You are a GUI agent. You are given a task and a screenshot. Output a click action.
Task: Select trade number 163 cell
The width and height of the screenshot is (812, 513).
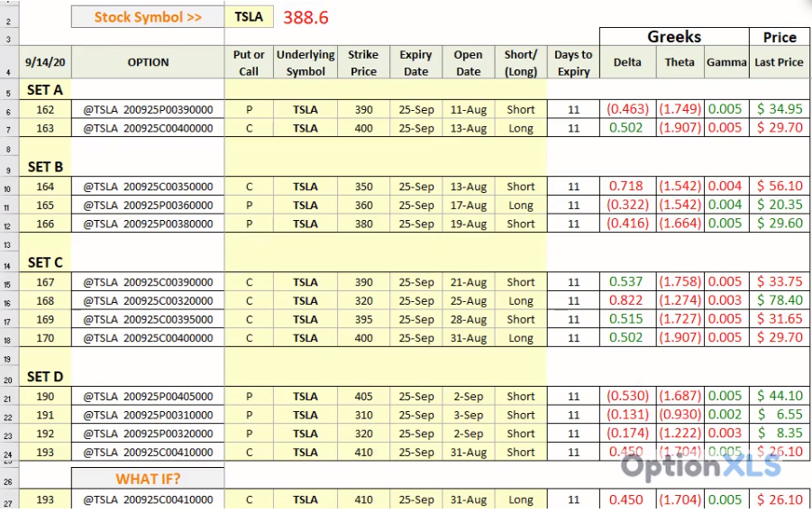point(45,129)
